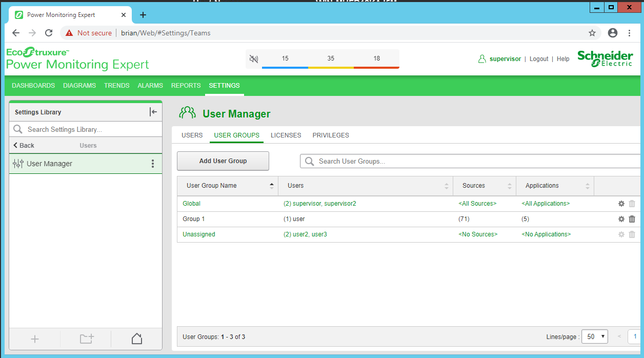The width and height of the screenshot is (644, 358).
Task: Switch to the LICENSES tab
Action: point(286,135)
